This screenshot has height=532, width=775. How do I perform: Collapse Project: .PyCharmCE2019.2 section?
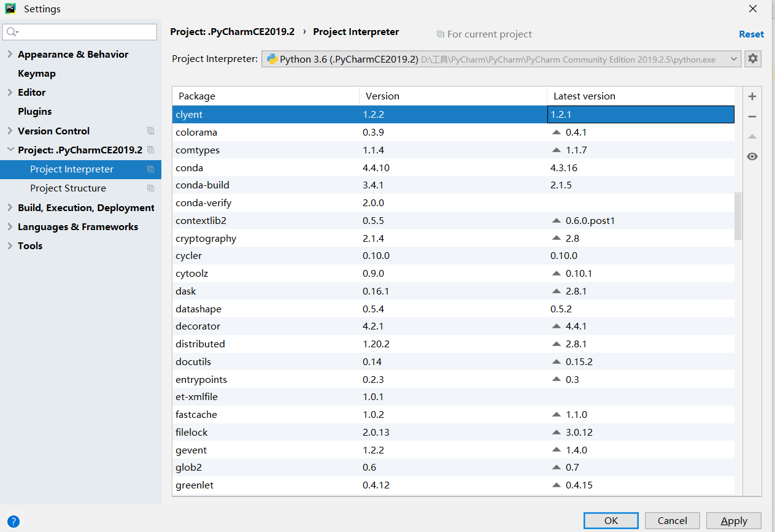click(10, 150)
